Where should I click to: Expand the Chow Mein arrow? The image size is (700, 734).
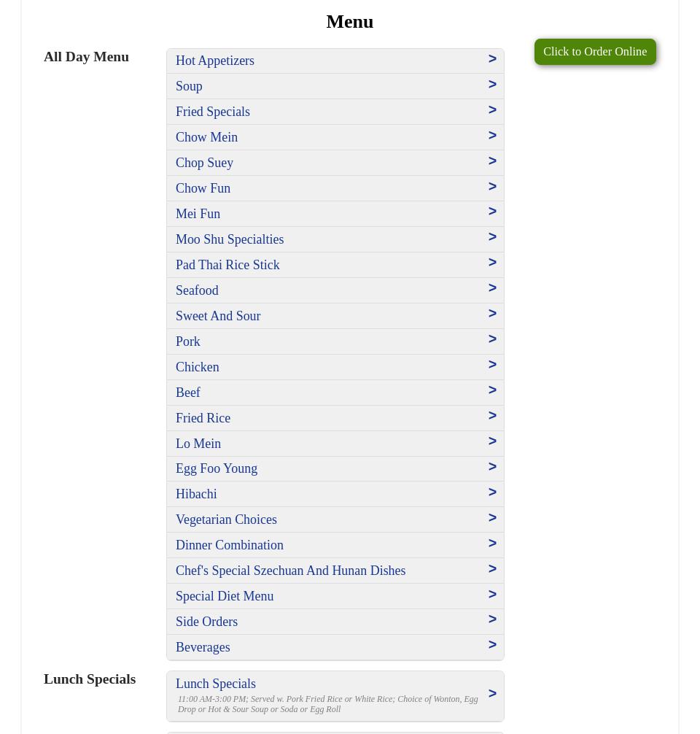(x=492, y=136)
